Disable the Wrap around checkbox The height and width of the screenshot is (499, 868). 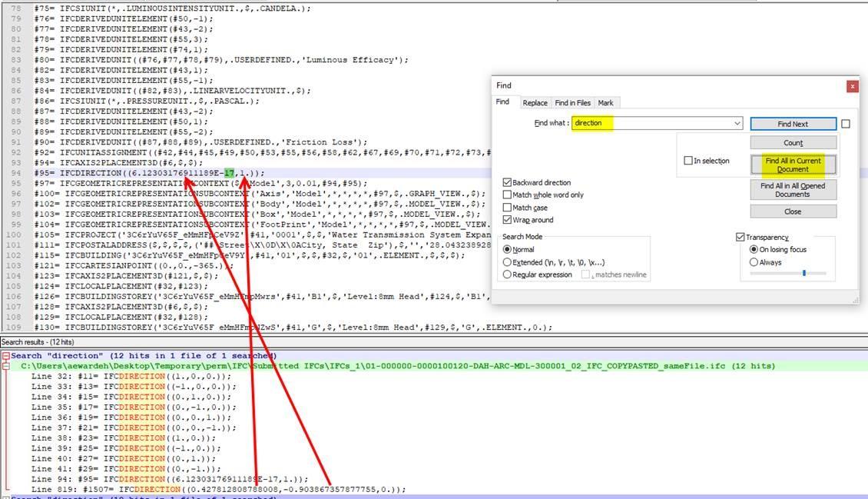[506, 220]
